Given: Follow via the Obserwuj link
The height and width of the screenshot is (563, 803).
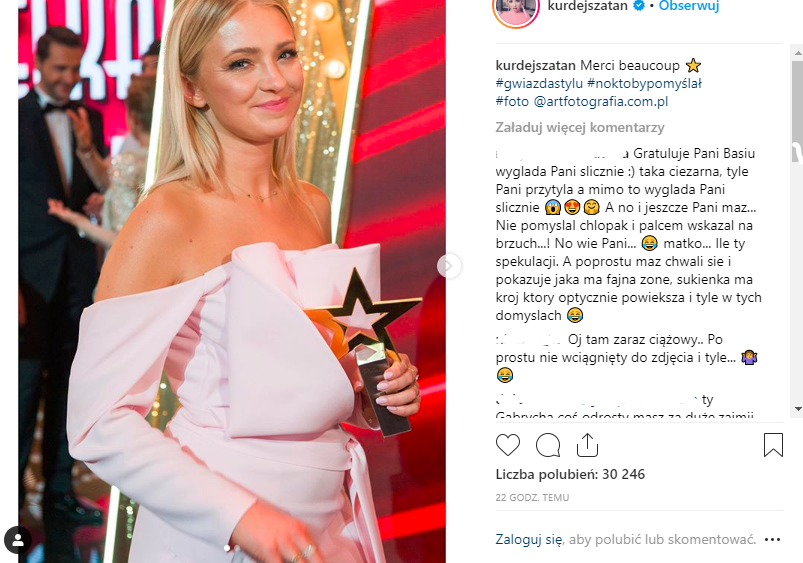Looking at the screenshot, I should pyautogui.click(x=689, y=6).
